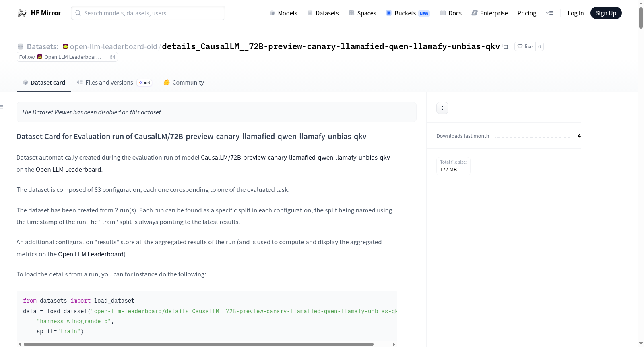Click the Dataset Card for Evaluation heading

click(x=191, y=136)
